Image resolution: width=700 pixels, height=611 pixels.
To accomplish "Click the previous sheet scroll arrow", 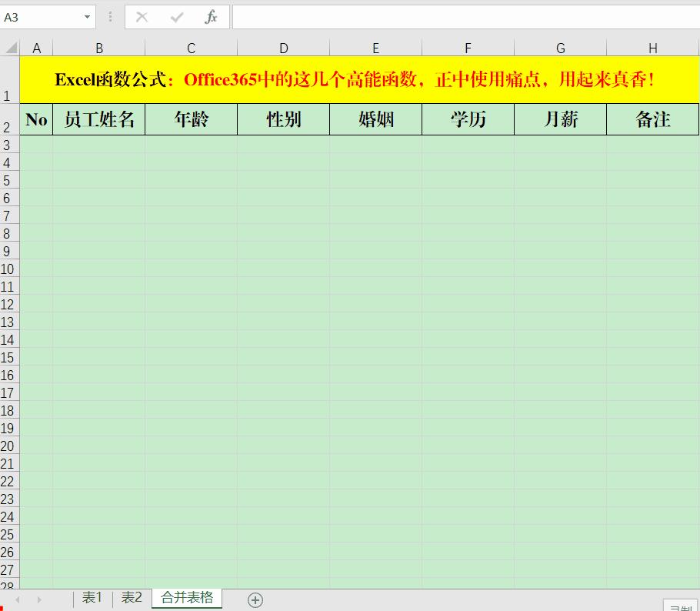I will coord(18,599).
